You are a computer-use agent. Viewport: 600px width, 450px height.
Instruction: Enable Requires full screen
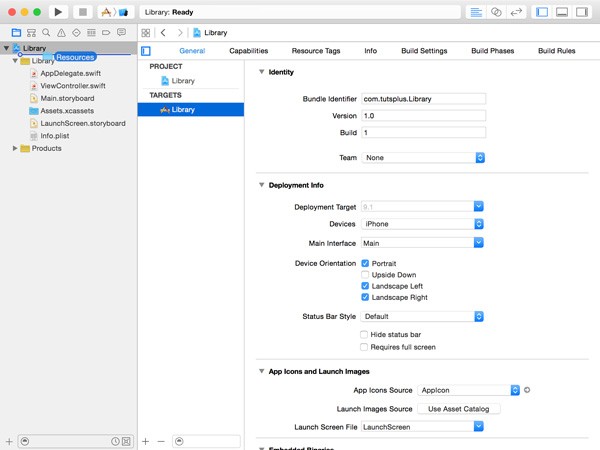pos(364,347)
